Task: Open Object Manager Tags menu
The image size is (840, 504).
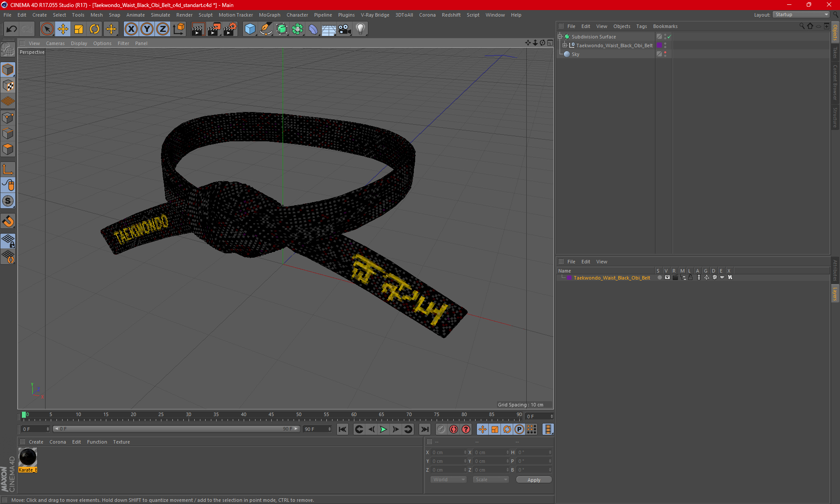Action: click(x=641, y=26)
